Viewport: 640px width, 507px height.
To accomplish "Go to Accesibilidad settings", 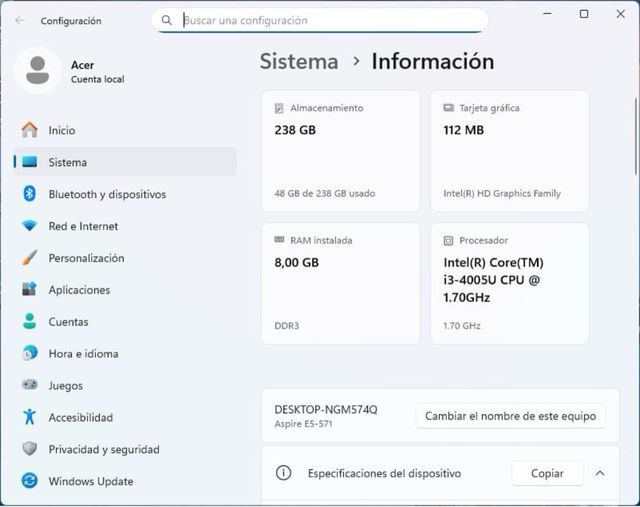I will 125,417.
